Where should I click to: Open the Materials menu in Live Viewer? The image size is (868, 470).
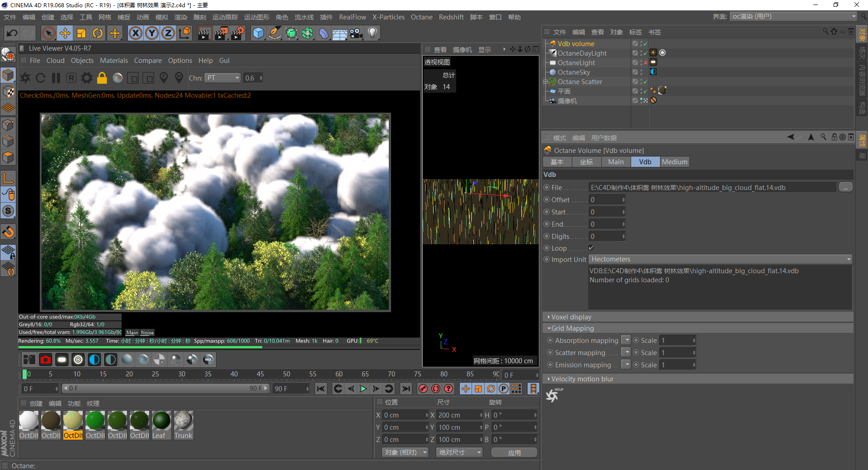tap(113, 61)
